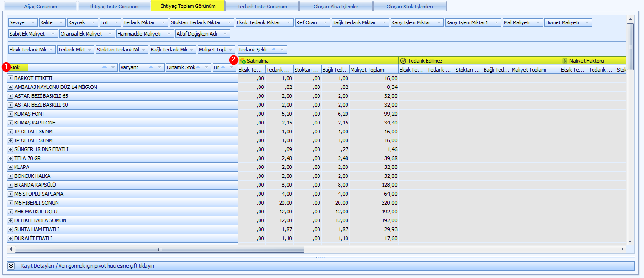Viewport: 644px width, 278px height.
Task: Click the Maliyet Toplamı column header under Satınalma
Action: click(374, 70)
